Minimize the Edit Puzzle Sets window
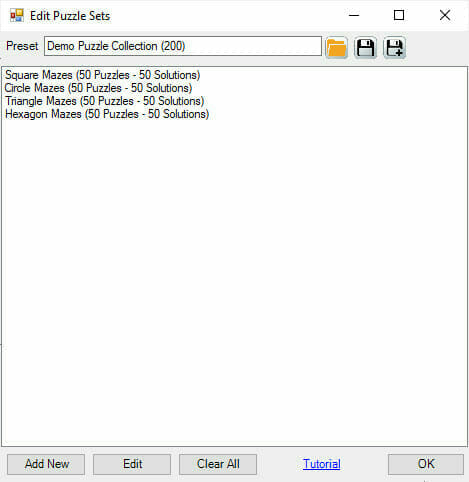The image size is (469, 482). 354,15
